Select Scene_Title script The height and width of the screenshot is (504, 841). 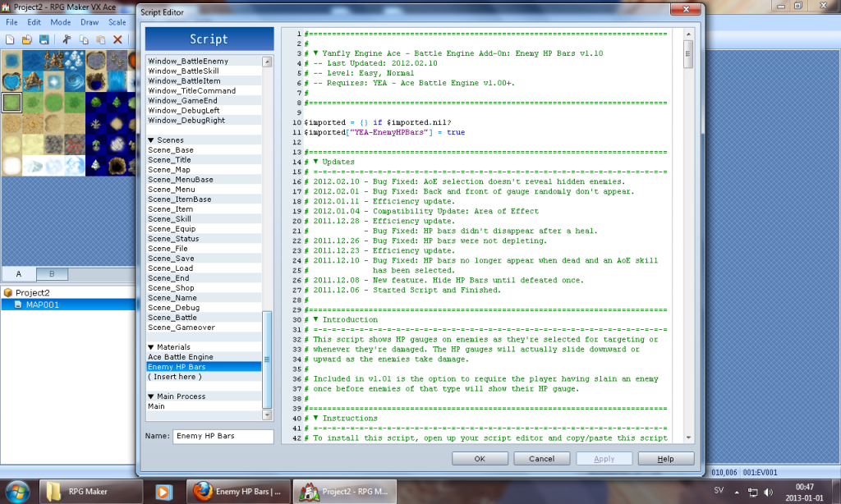pyautogui.click(x=204, y=160)
